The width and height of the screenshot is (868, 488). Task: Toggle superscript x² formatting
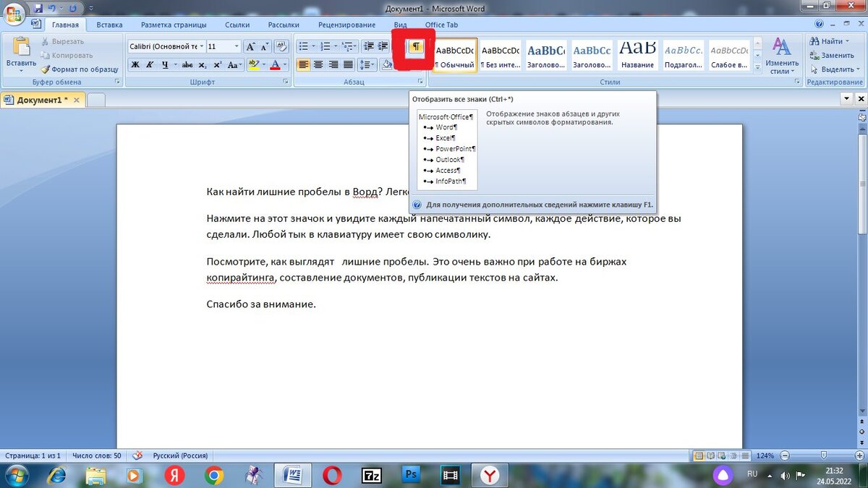[217, 64]
